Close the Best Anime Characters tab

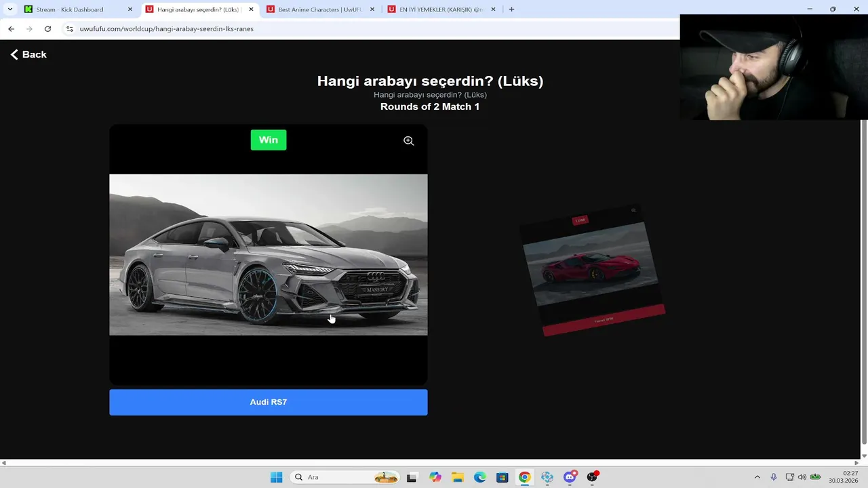pyautogui.click(x=372, y=9)
